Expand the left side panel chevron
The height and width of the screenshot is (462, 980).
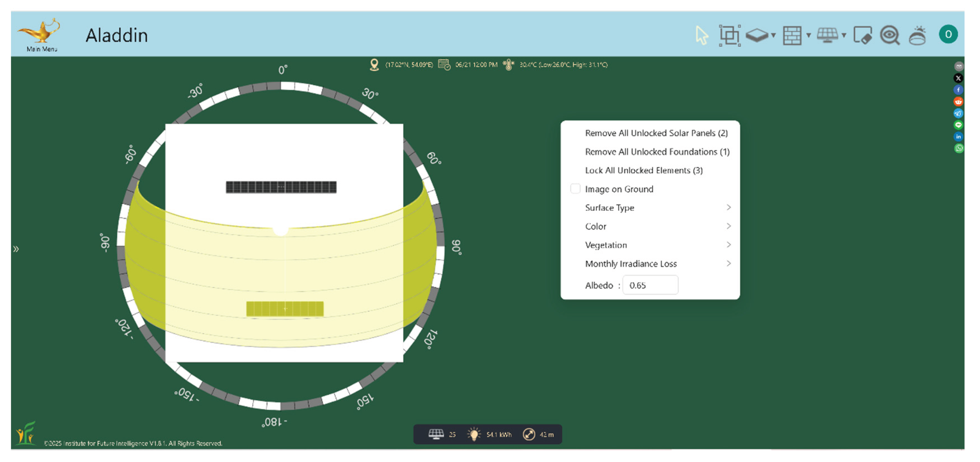tap(16, 249)
